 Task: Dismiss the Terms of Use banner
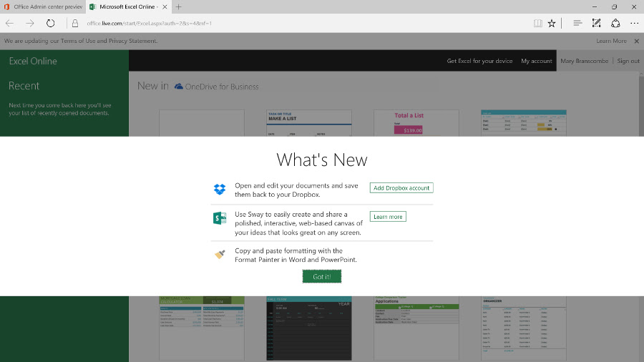[x=637, y=41]
